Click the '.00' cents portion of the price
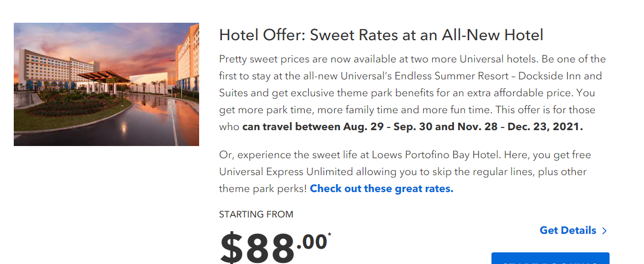Viewport: 644px width, 264px height. [311, 242]
